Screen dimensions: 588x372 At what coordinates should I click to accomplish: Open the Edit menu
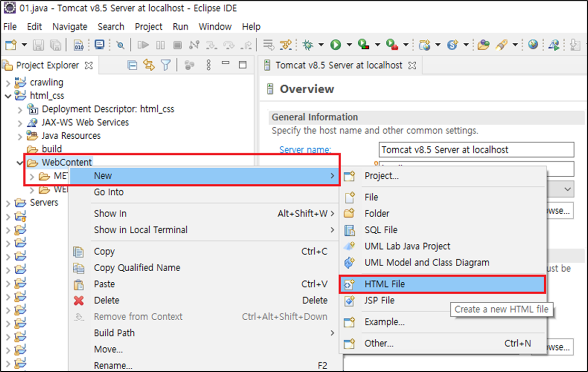34,27
